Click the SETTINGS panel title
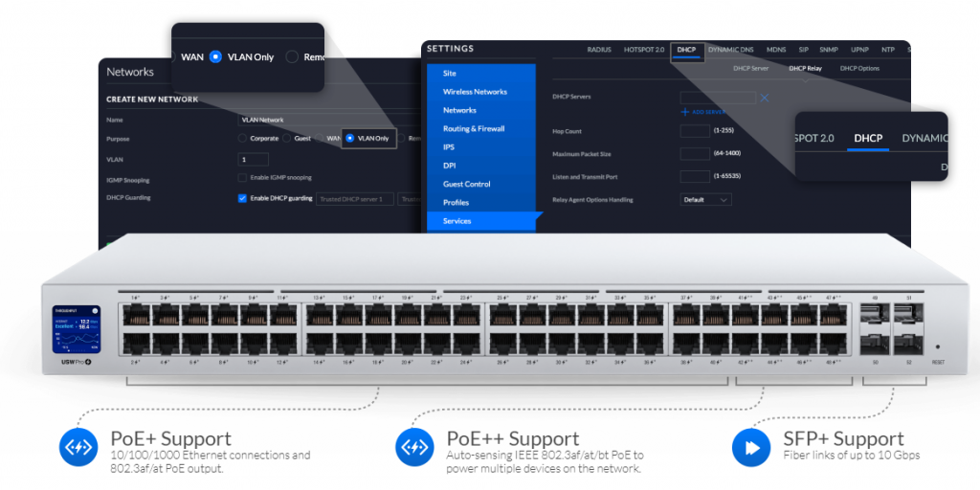The image size is (980, 490). (x=450, y=49)
